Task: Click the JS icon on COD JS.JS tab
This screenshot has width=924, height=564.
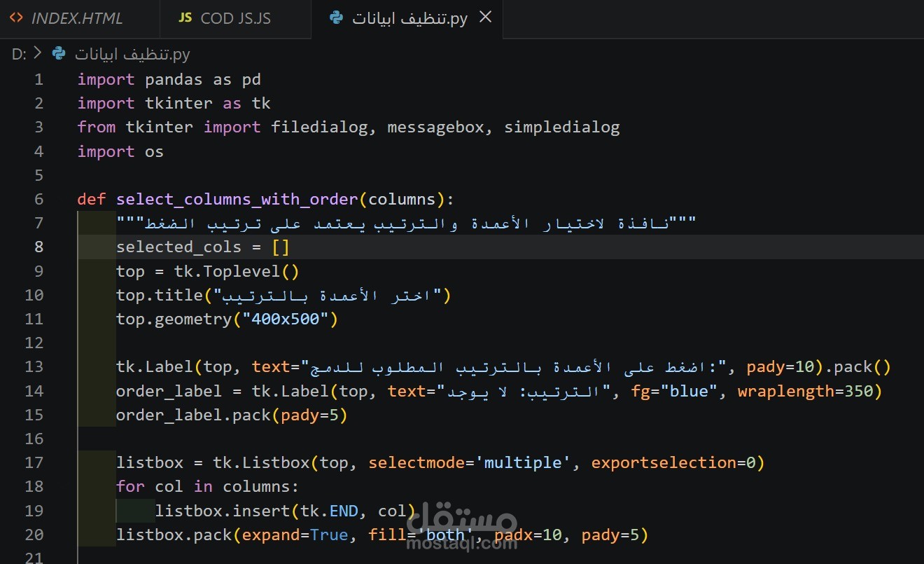Action: coord(185,18)
